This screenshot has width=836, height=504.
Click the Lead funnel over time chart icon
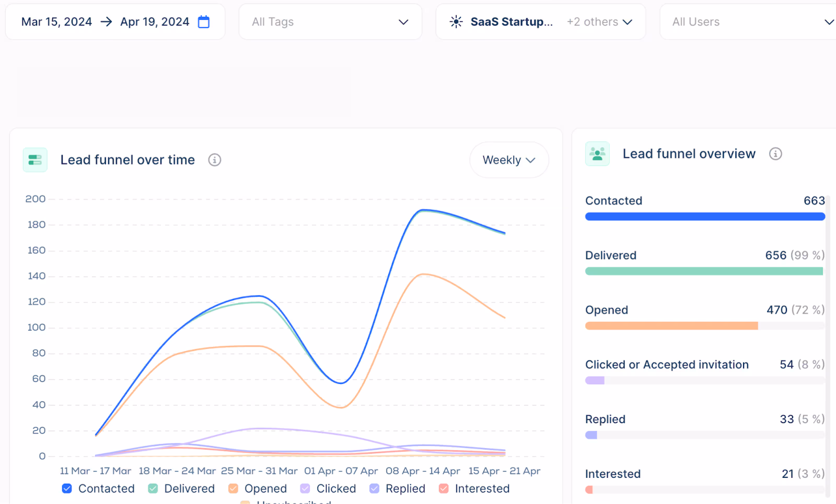pyautogui.click(x=35, y=160)
